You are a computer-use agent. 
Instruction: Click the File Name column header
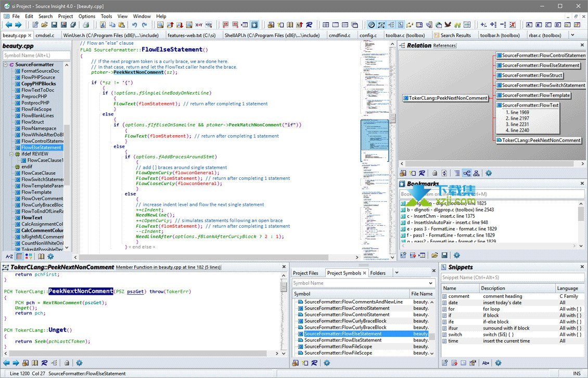(422, 294)
